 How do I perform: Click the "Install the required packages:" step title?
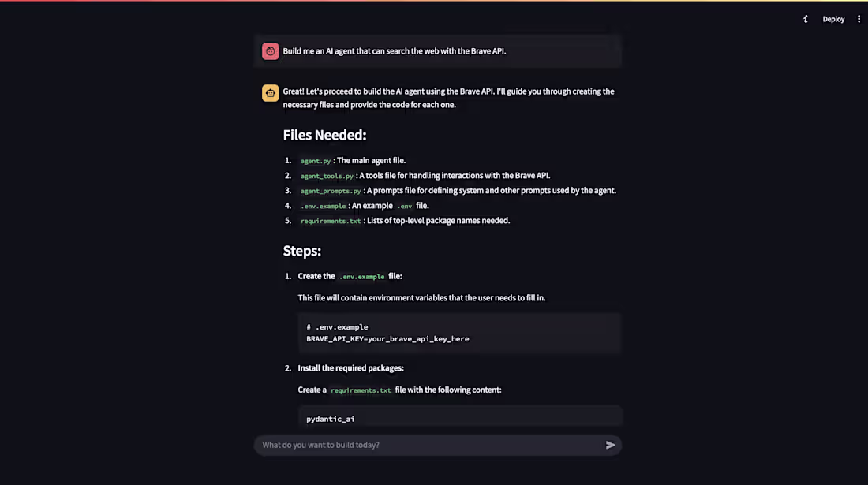tap(350, 368)
